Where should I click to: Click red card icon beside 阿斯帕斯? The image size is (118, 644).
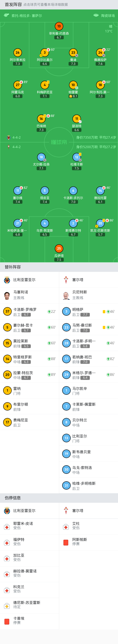66,543
